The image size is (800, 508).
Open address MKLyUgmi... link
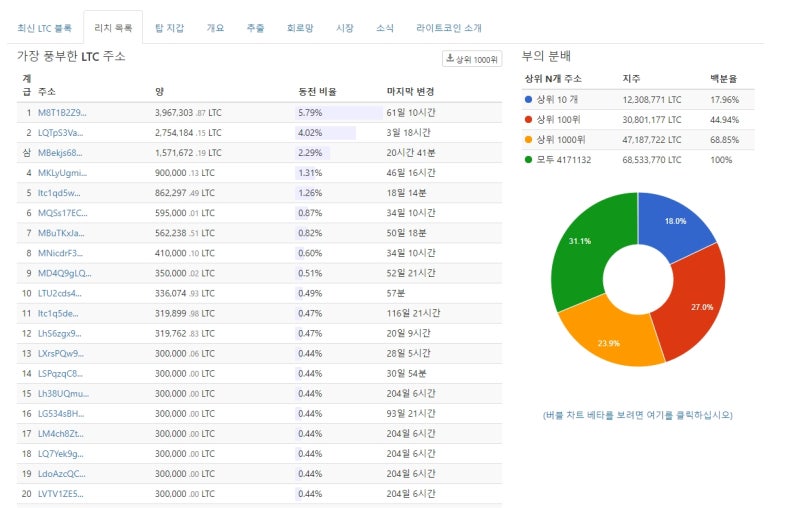tap(62, 173)
